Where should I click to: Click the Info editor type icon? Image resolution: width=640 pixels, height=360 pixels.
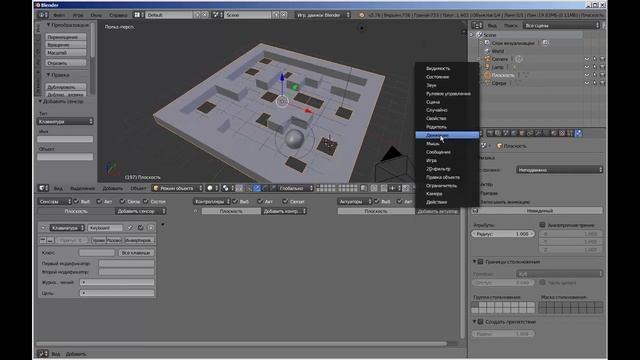click(42, 15)
